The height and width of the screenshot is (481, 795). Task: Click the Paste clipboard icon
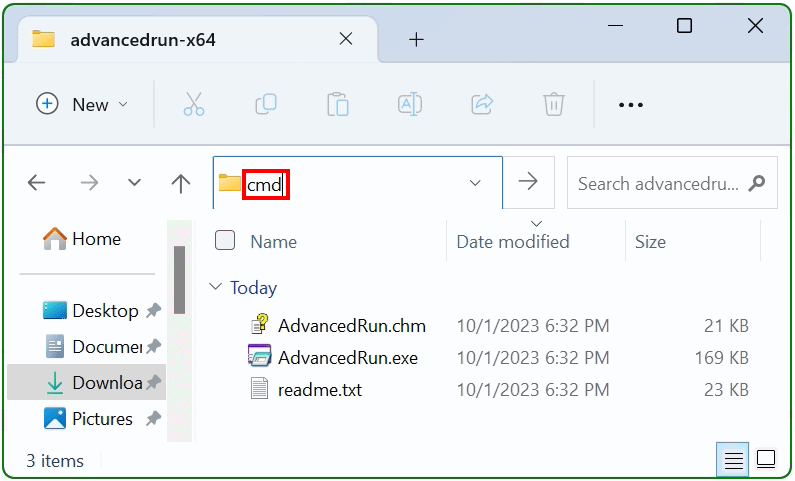tap(338, 104)
